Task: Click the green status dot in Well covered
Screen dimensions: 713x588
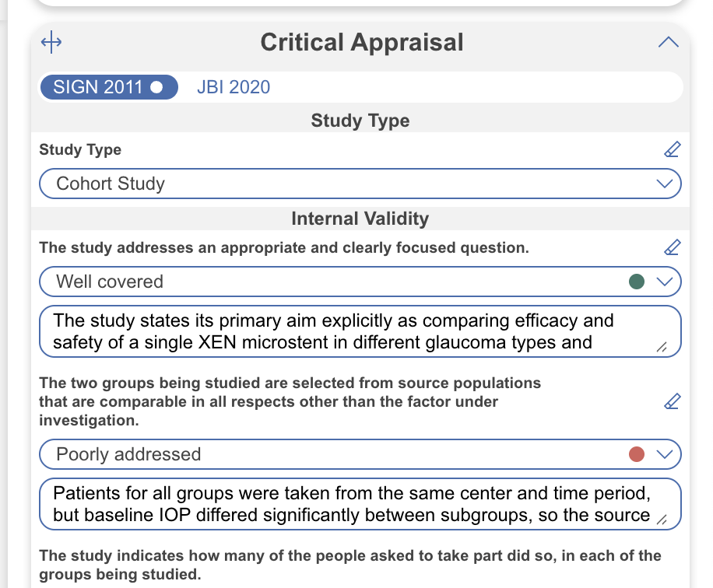Action: pos(636,282)
